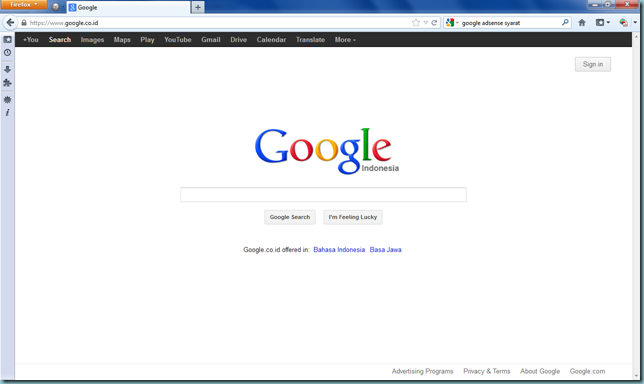Open About Google footer link
Image resolution: width=644 pixels, height=384 pixels.
[x=540, y=371]
